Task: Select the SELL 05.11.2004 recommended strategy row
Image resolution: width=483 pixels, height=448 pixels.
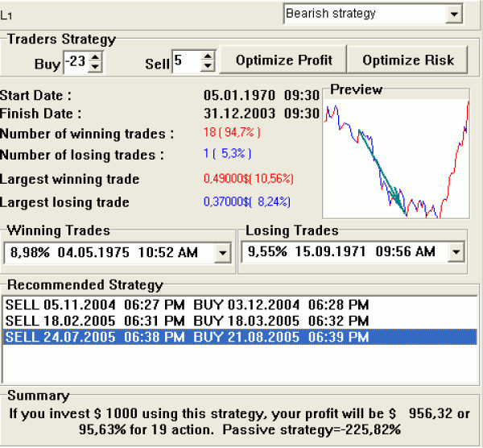Action: point(187,305)
